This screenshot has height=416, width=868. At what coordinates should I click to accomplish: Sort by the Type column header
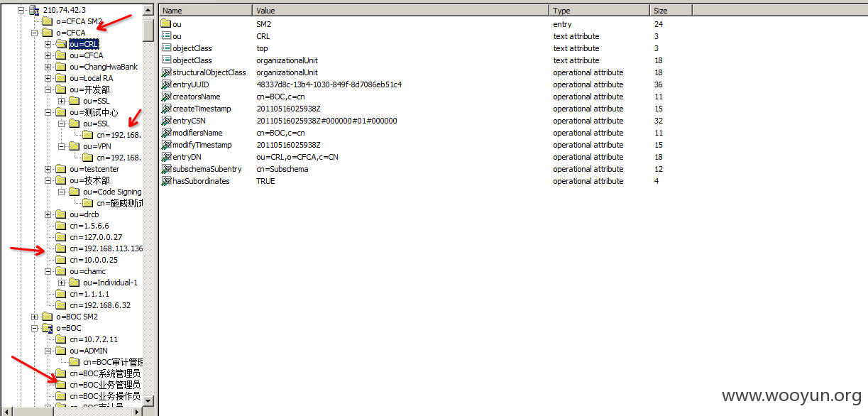point(600,11)
